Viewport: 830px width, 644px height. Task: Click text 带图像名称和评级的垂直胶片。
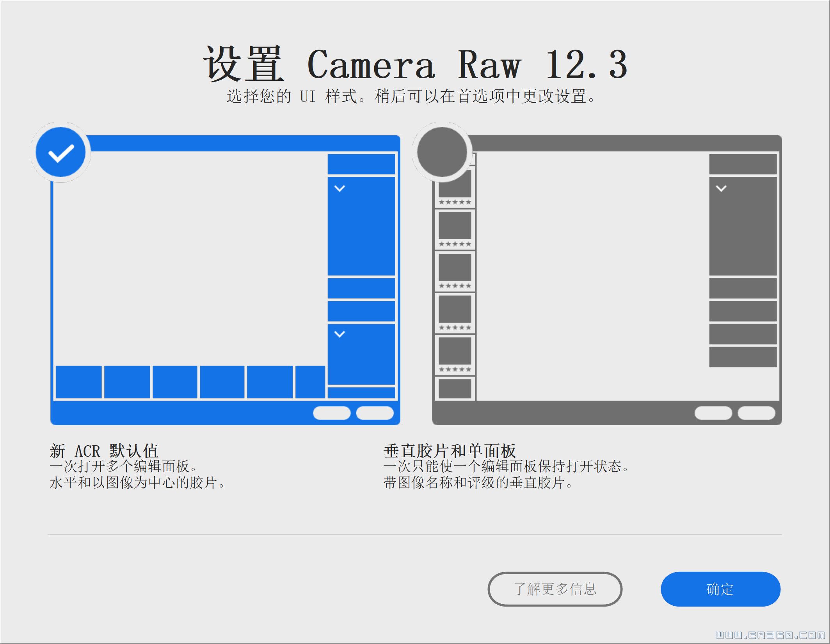479,483
